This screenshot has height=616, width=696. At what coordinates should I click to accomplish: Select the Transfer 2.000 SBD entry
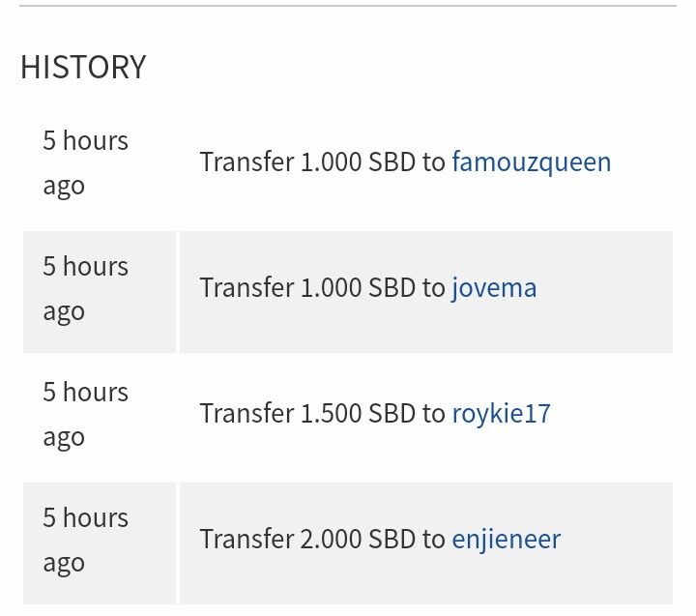(x=380, y=540)
